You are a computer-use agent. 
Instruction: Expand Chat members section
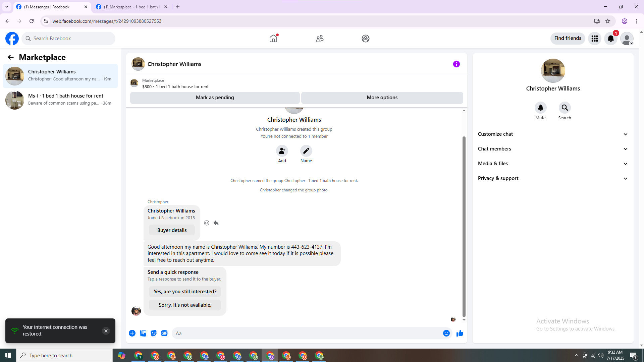click(553, 149)
